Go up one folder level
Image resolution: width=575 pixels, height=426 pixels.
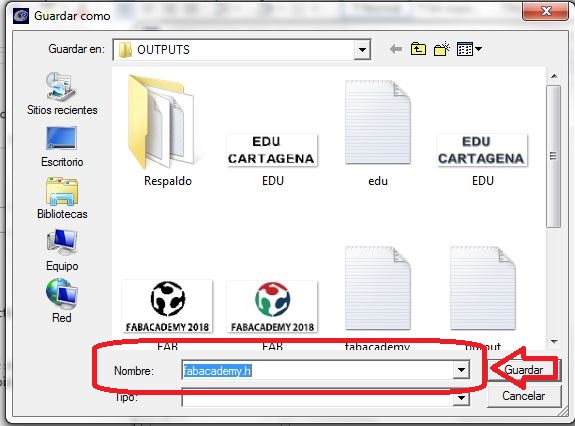click(418, 49)
